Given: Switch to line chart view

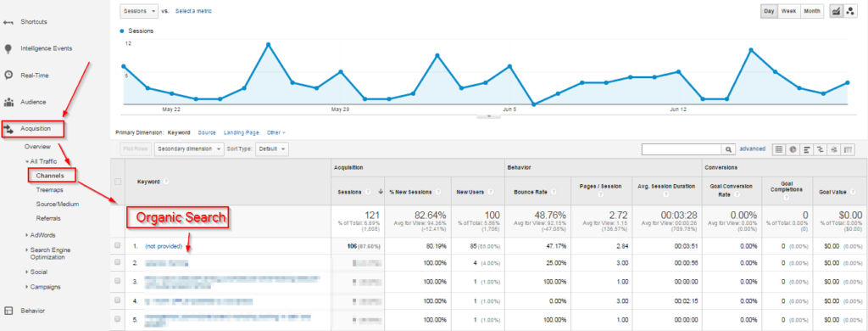Looking at the screenshot, I should point(836,11).
